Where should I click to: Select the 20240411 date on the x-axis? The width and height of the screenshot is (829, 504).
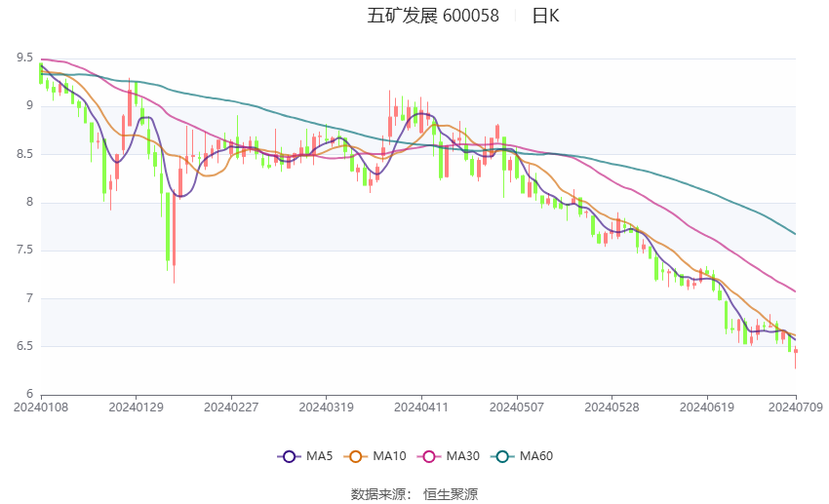421,407
